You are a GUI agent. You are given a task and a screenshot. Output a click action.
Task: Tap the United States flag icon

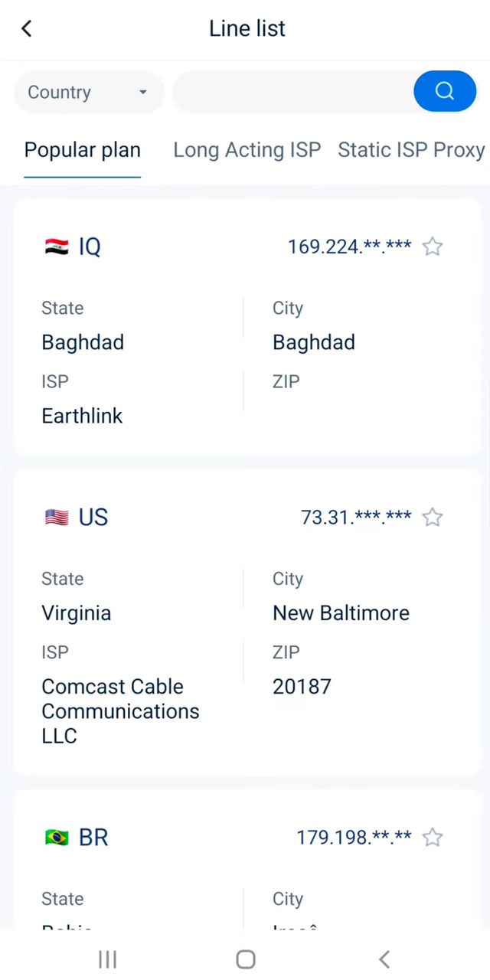[57, 518]
